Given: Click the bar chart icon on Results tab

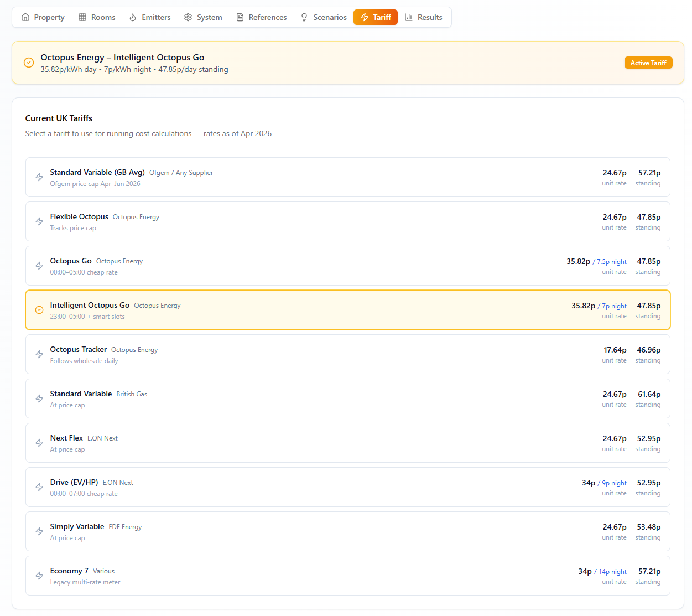Looking at the screenshot, I should pos(409,17).
